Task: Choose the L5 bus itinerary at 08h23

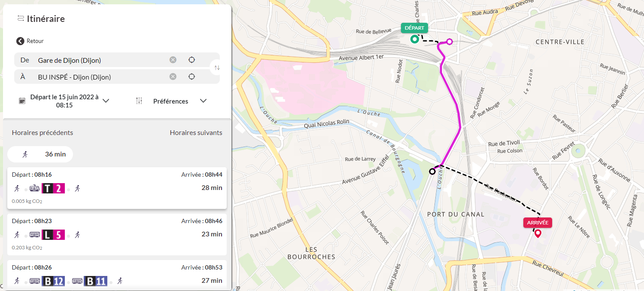Action: [117, 234]
